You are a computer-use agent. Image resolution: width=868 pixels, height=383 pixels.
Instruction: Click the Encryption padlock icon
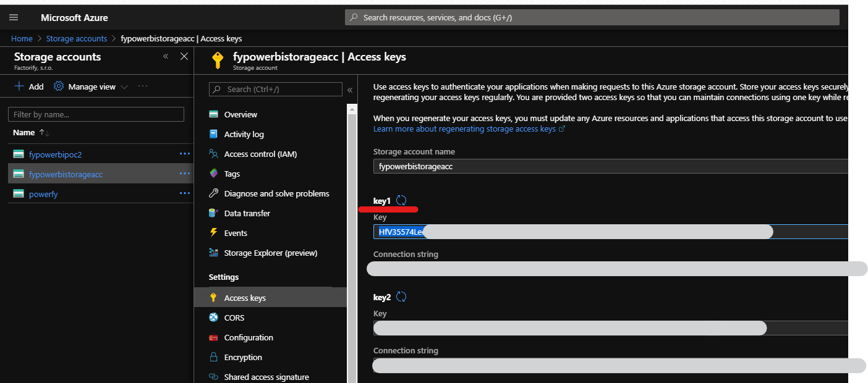coord(213,357)
